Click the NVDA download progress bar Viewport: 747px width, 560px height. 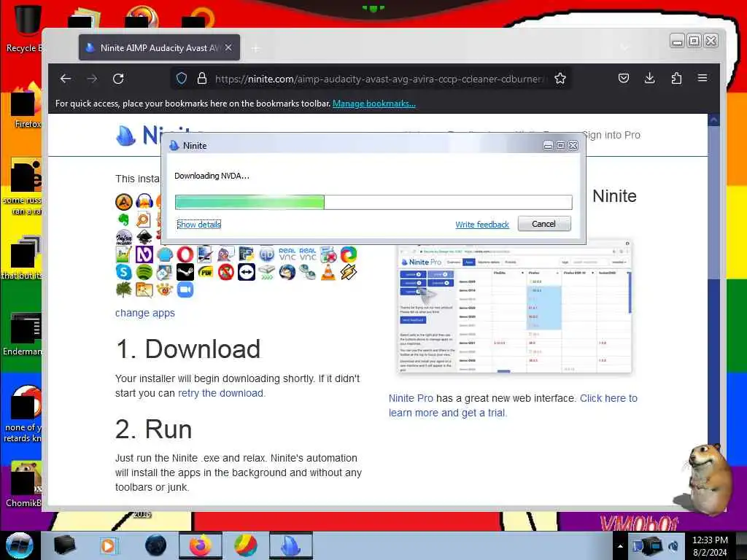pos(373,202)
